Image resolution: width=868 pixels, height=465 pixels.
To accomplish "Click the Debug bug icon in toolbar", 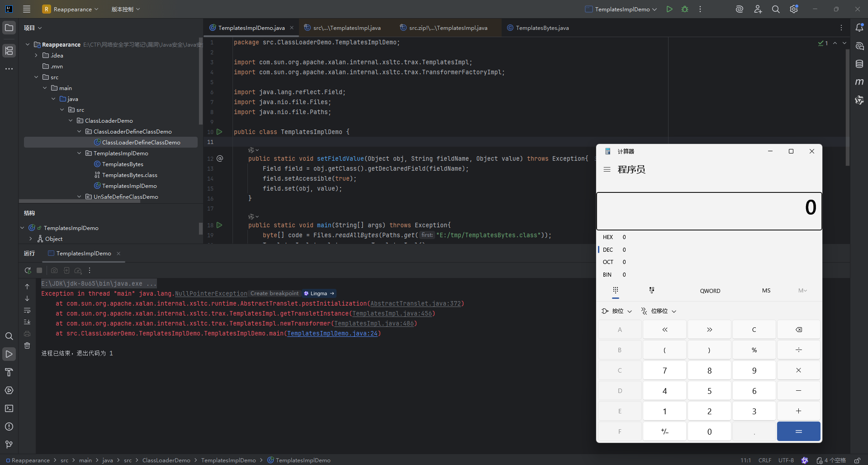I will coord(685,9).
